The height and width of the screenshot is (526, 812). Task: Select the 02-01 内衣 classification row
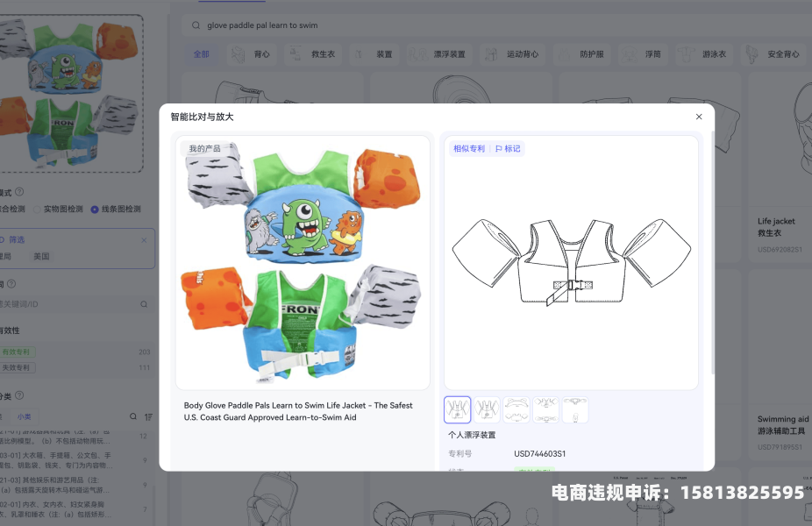[75, 509]
